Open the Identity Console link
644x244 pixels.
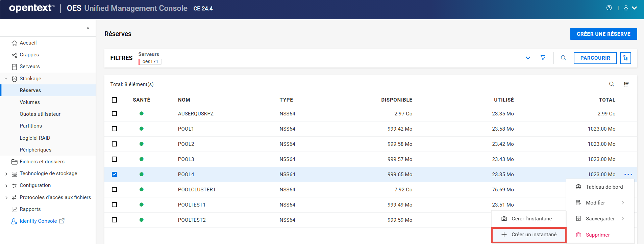38,221
